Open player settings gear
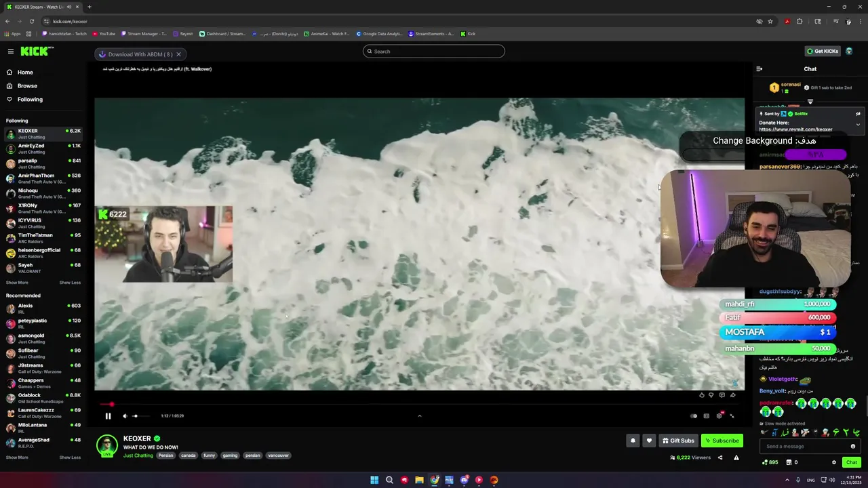The image size is (868, 488). coord(719,416)
